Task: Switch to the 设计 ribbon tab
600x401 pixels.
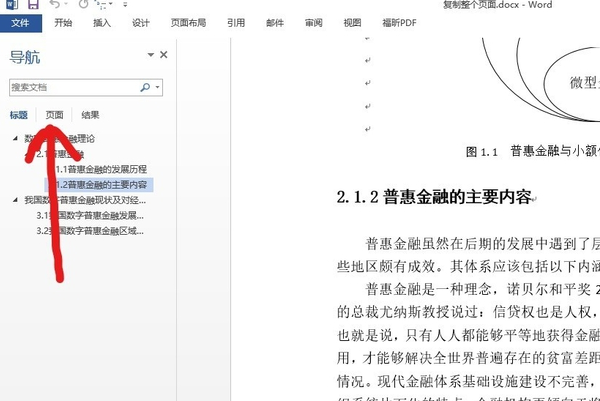Action: click(141, 23)
